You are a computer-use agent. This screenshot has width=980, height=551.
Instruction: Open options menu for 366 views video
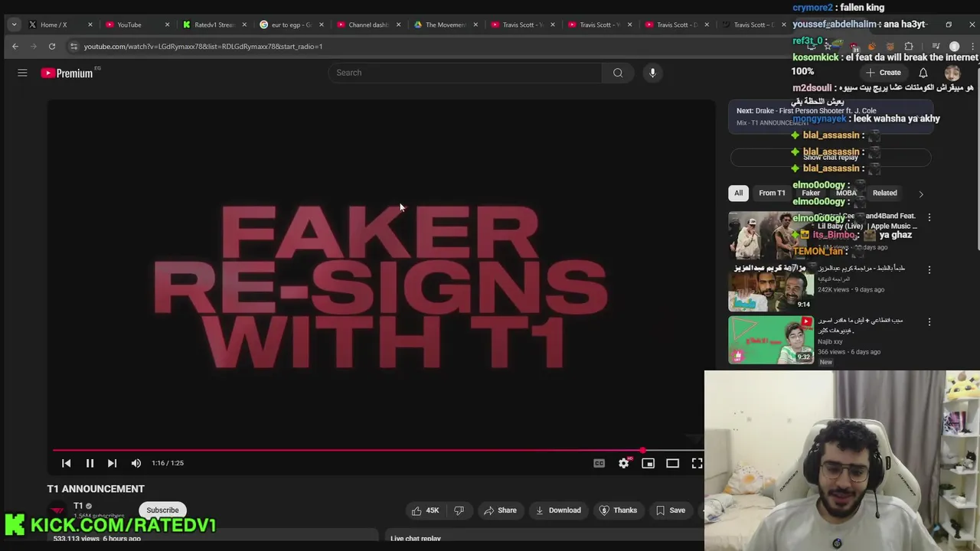click(x=929, y=322)
